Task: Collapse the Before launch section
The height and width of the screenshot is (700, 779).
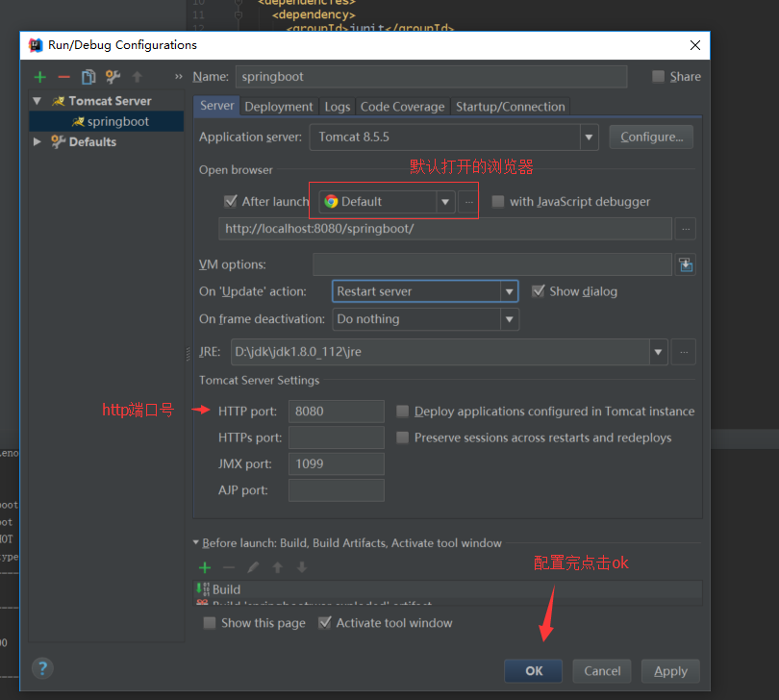Action: click(196, 542)
